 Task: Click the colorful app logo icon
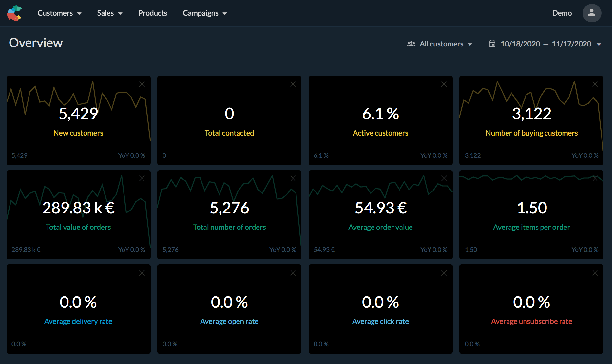[x=14, y=13]
